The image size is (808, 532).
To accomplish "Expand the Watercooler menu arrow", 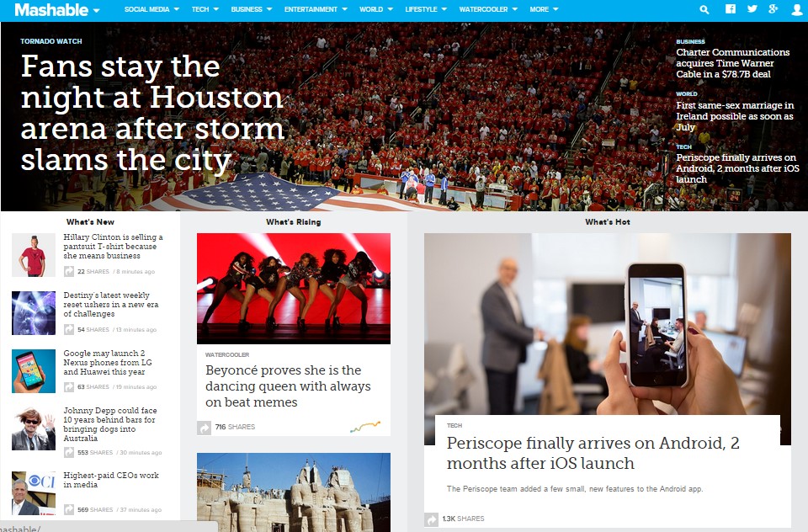I will [x=515, y=9].
